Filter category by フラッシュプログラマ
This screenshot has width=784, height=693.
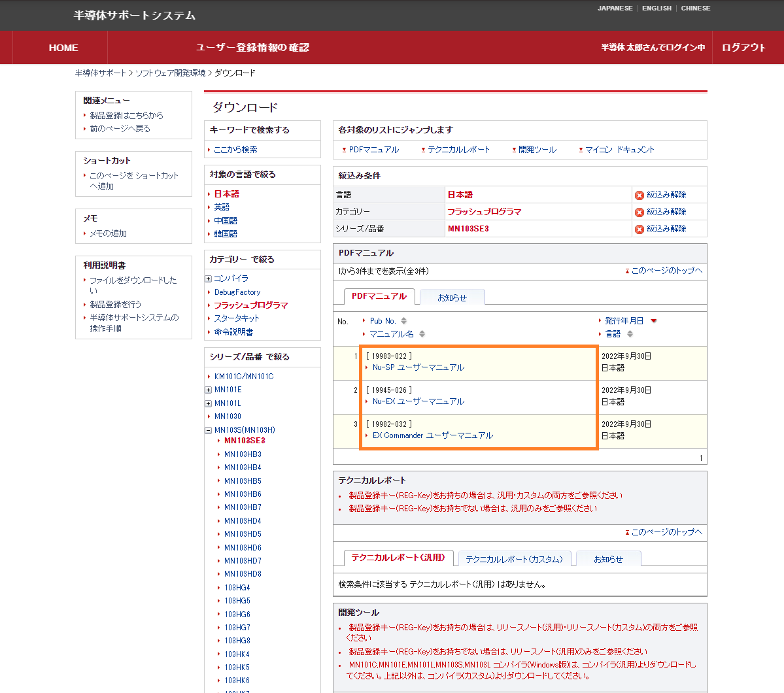(251, 305)
